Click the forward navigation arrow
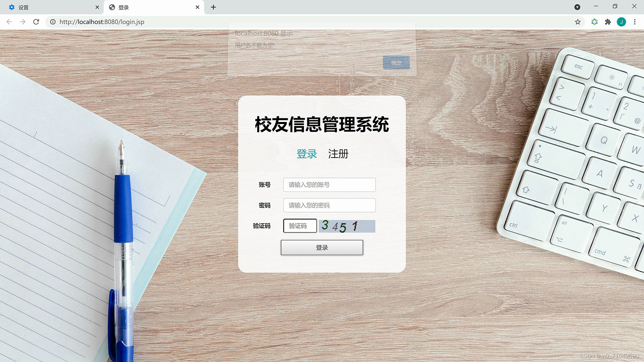The image size is (644, 362). (22, 22)
